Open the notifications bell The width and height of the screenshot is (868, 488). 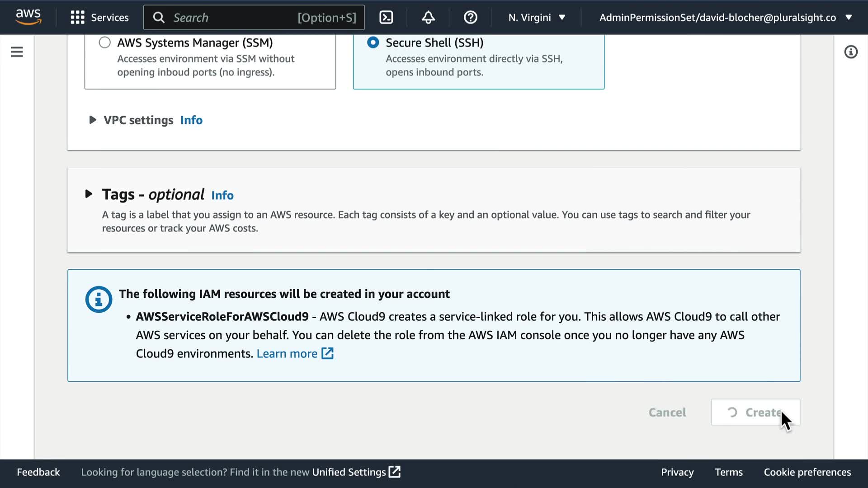(428, 18)
